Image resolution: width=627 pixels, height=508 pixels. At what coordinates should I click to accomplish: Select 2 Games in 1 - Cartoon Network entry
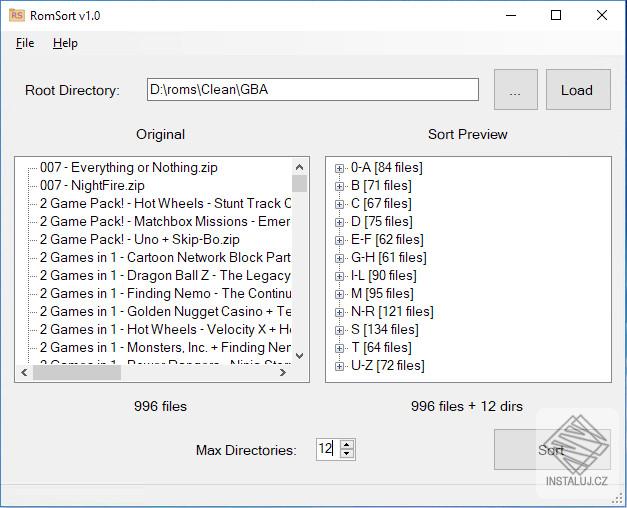[x=165, y=257]
